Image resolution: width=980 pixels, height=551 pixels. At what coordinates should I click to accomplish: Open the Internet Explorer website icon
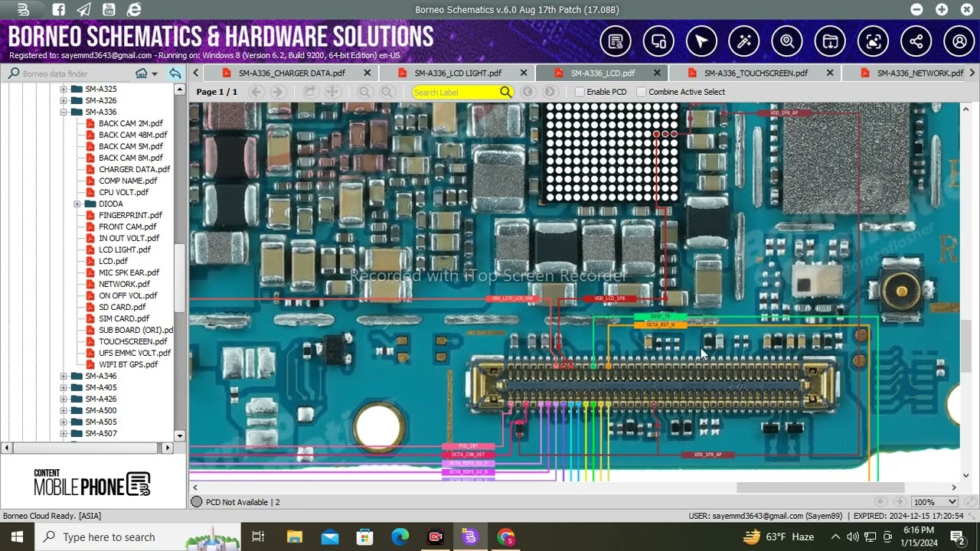134,10
